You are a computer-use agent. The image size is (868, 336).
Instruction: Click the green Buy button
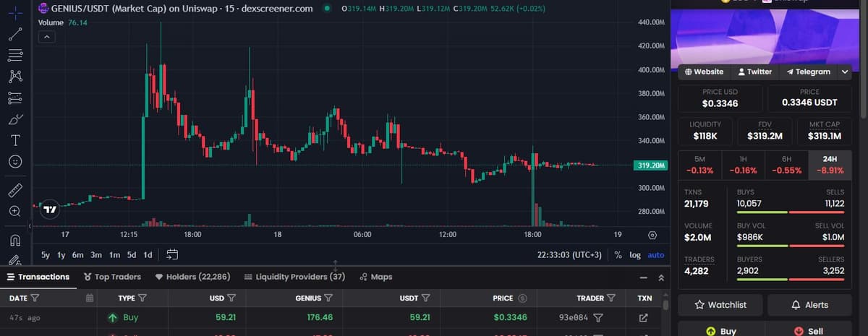coord(720,330)
